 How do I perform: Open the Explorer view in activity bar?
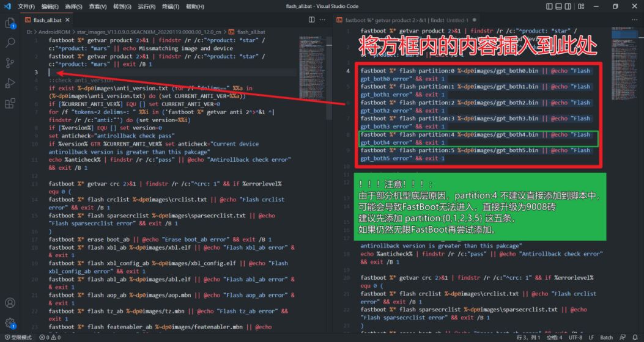tap(10, 23)
